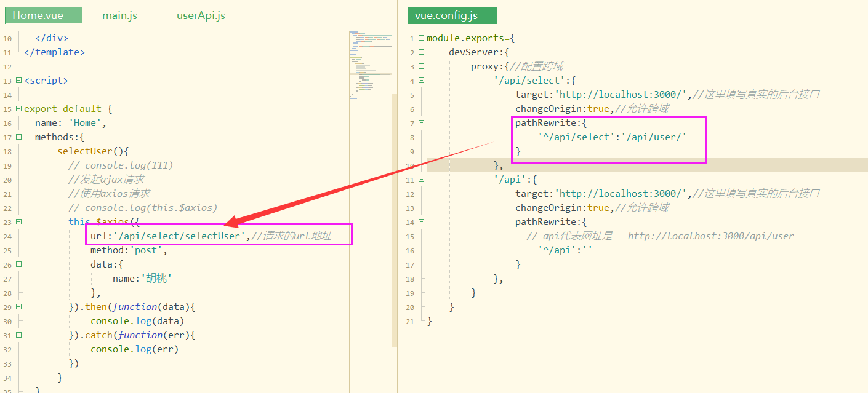Open the userApi.js tab
The height and width of the screenshot is (393, 868).
(x=201, y=15)
